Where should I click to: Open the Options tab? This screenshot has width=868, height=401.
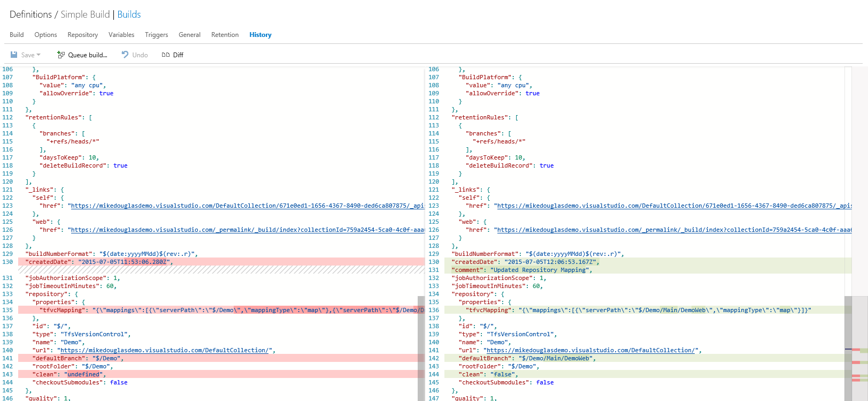click(45, 35)
